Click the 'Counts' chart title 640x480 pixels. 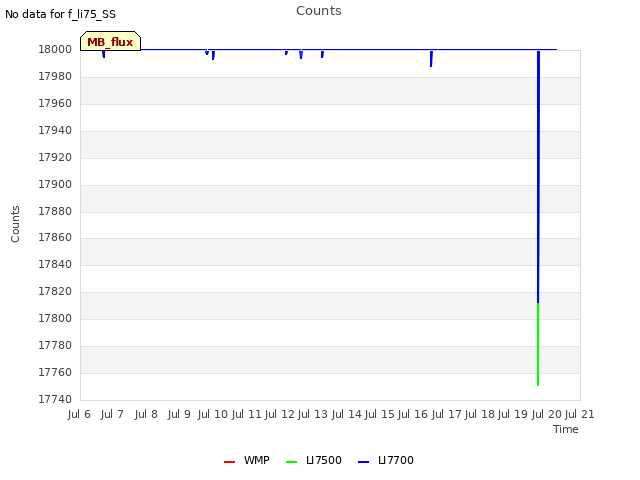319,11
